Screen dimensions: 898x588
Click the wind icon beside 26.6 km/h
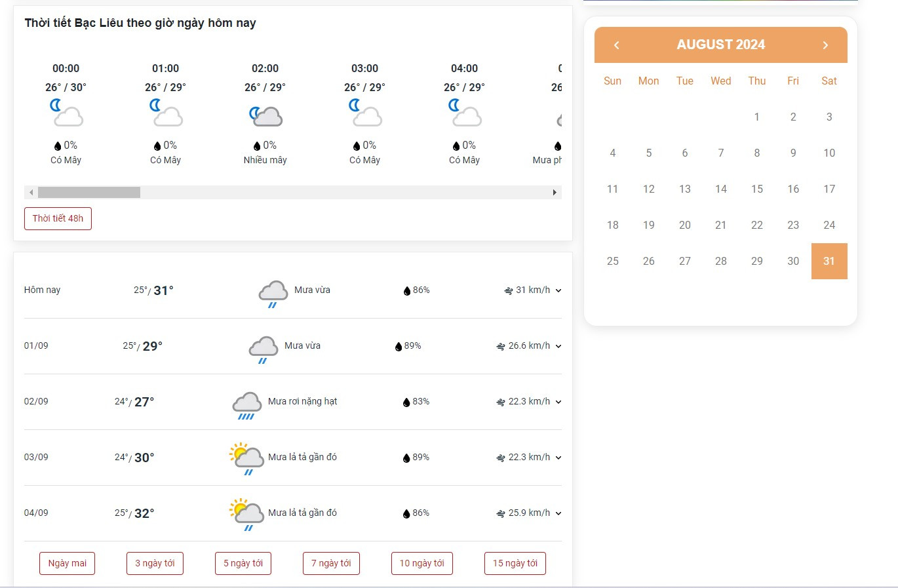pos(501,346)
